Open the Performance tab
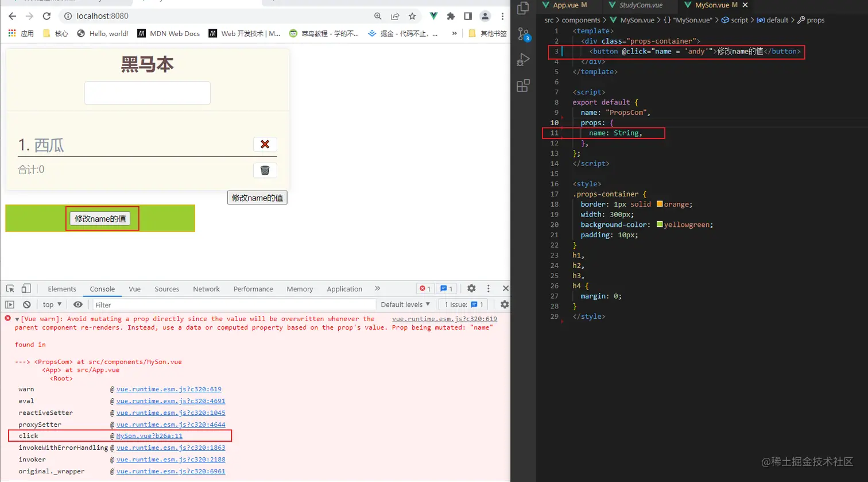868x482 pixels. pos(253,289)
